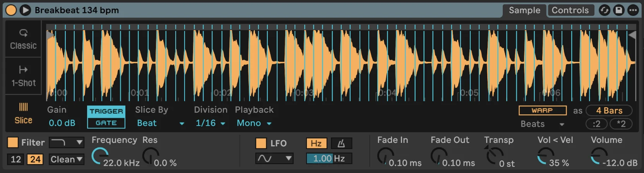The image size is (644, 173).
Task: Enable Trigger mode
Action: 106,112
